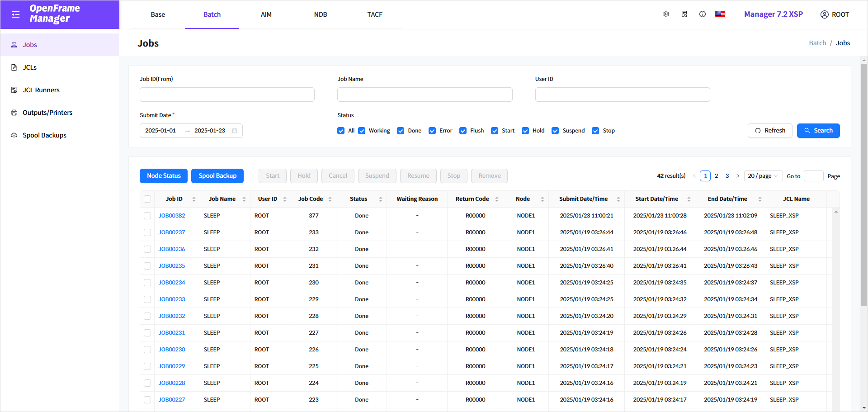Sort by Job ID column arrows

194,199
